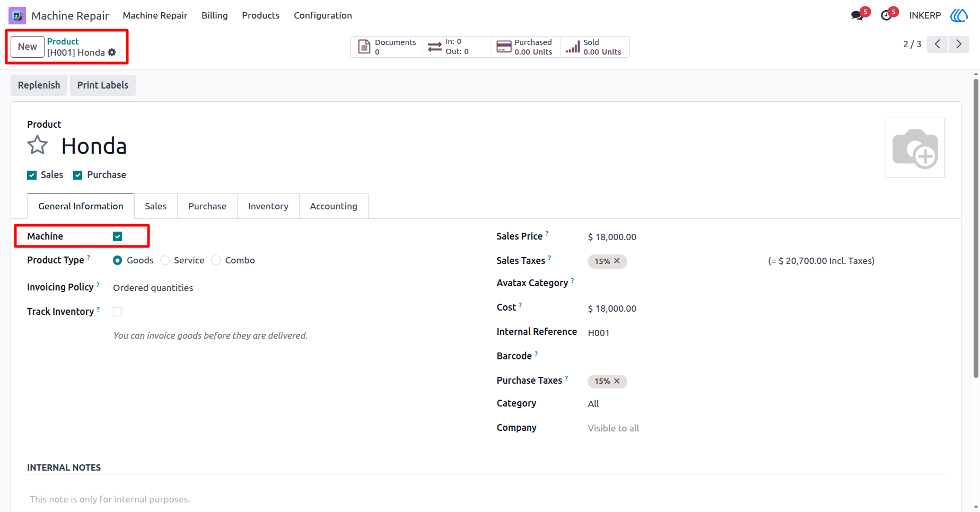Viewport: 980px width, 512px height.
Task: Open Sold units stat button
Action: [x=595, y=47]
